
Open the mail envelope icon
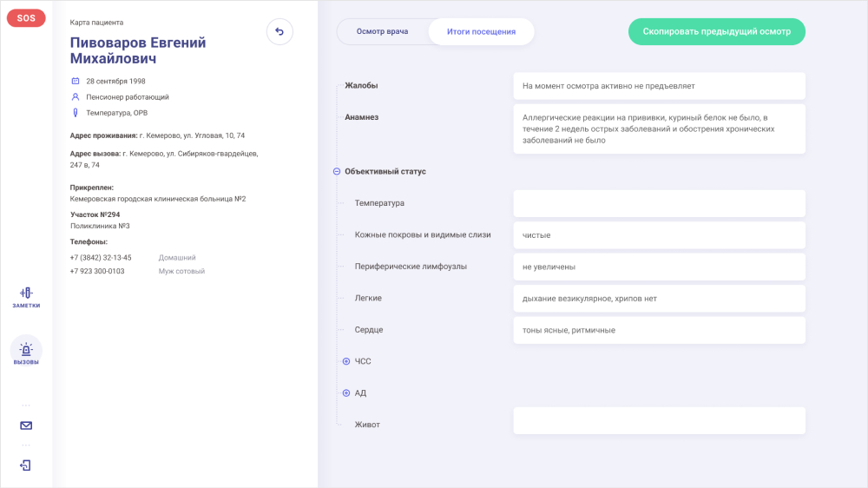click(x=26, y=425)
